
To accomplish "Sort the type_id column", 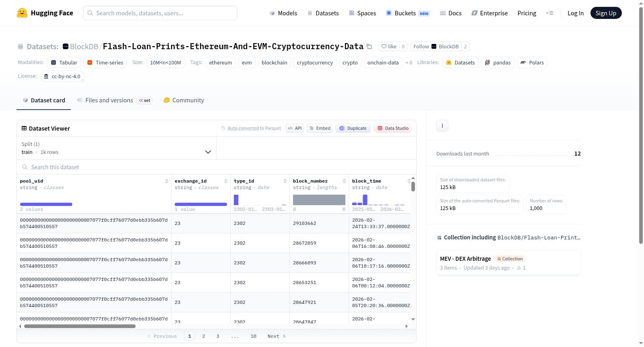I will 285,181.
